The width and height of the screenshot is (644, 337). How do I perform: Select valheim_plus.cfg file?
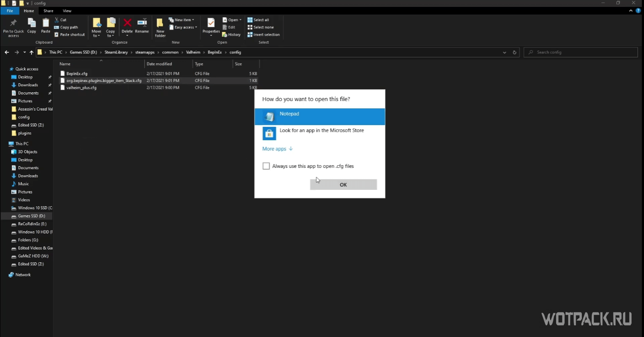[x=82, y=88]
